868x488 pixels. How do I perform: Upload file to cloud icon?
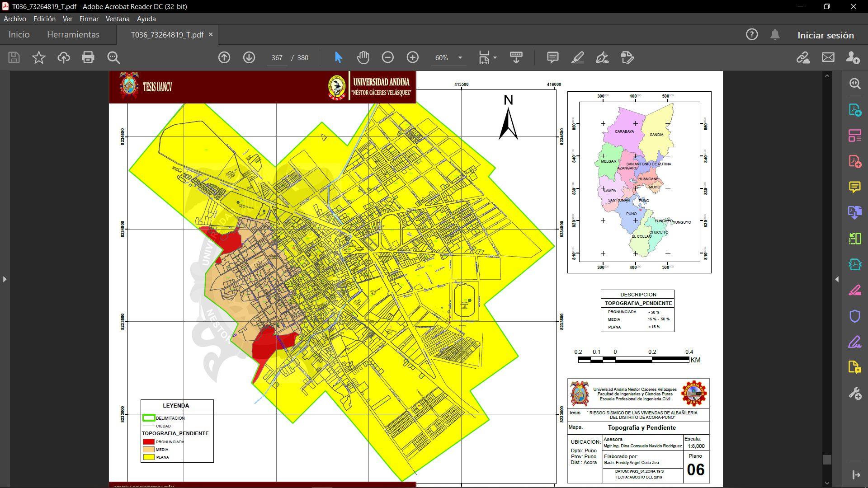point(63,57)
